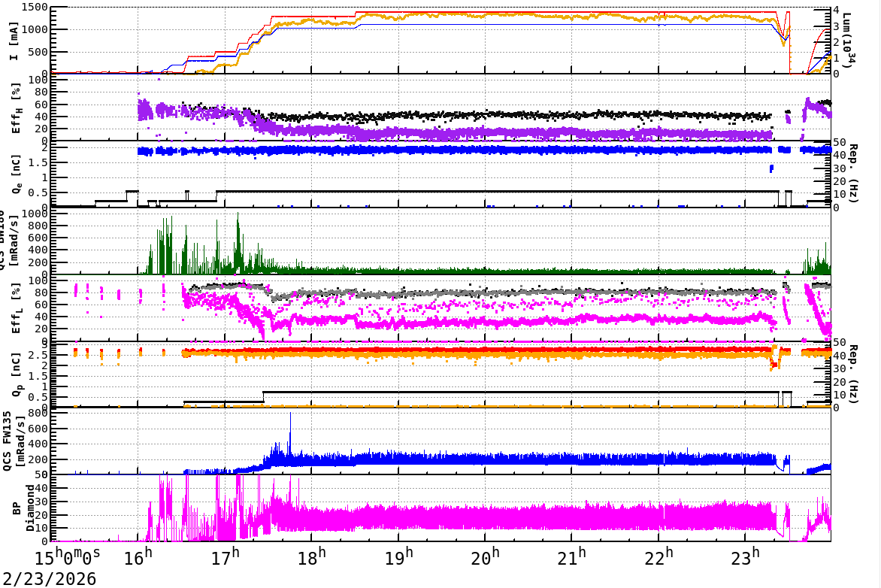Click the 21h time axis label
This screenshot has height=588, width=881.
571,558
